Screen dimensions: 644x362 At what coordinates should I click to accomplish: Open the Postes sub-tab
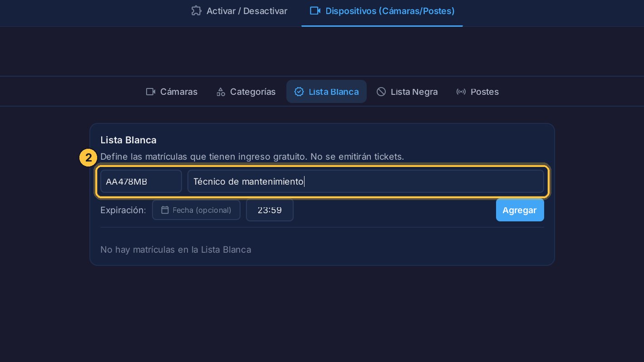(477, 92)
